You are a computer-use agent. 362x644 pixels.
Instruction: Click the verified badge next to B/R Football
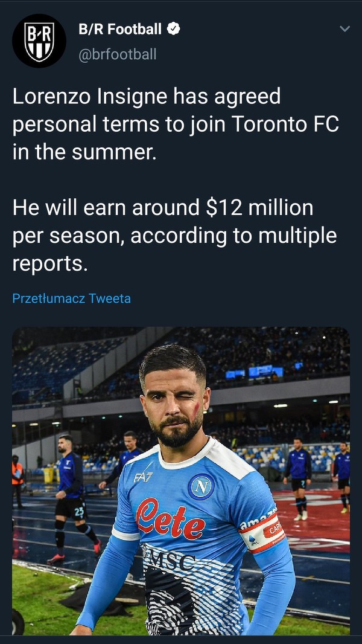pyautogui.click(x=174, y=28)
